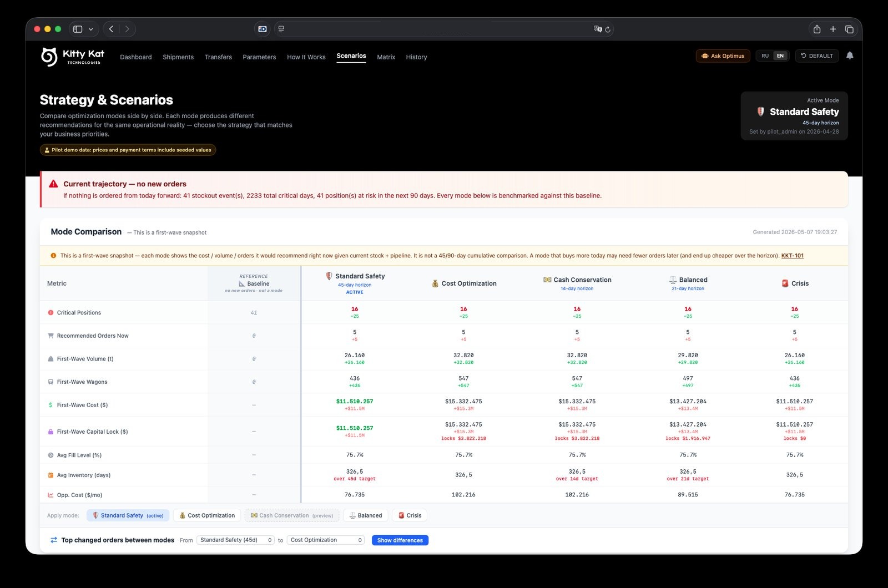
Task: Click the browser address bar
Action: pos(444,29)
